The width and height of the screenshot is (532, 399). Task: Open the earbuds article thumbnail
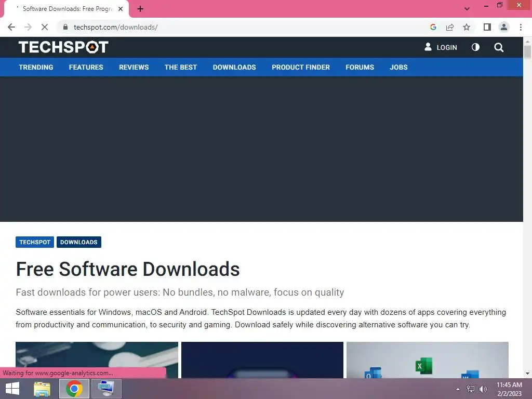pyautogui.click(x=97, y=360)
